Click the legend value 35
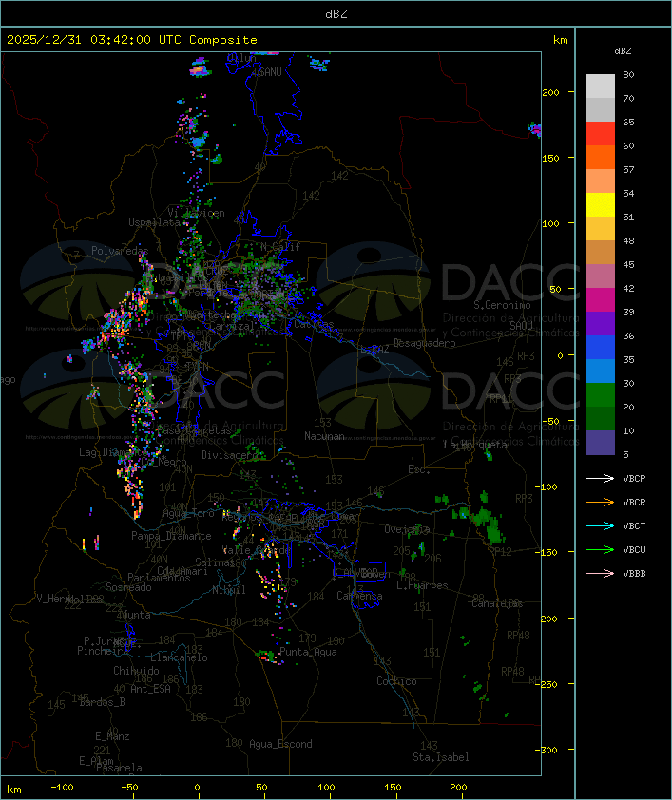The height and width of the screenshot is (800, 672). [628, 360]
